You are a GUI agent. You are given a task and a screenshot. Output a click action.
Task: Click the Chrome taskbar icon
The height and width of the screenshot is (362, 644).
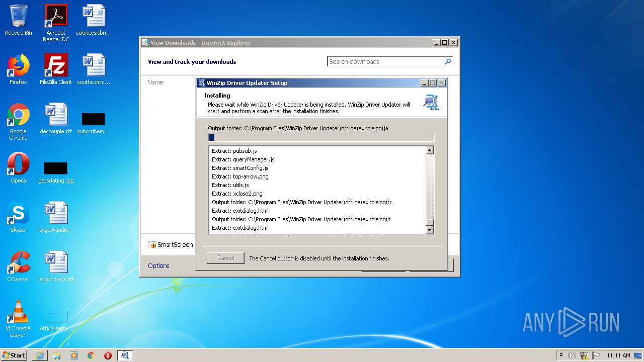(x=91, y=355)
